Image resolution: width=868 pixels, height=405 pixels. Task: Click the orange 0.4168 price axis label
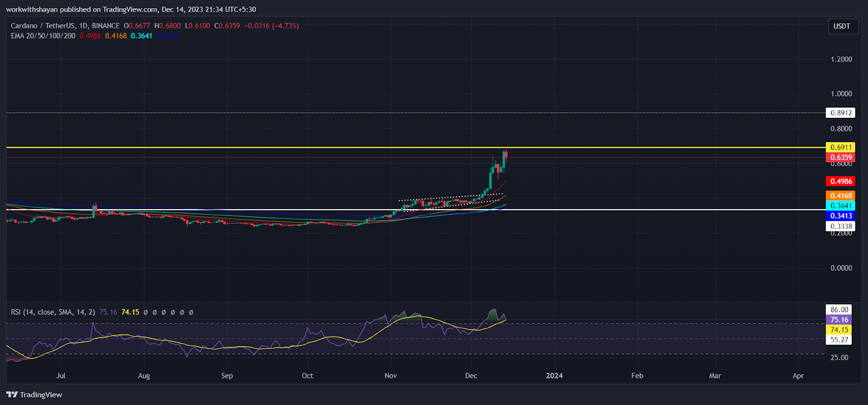pos(841,195)
